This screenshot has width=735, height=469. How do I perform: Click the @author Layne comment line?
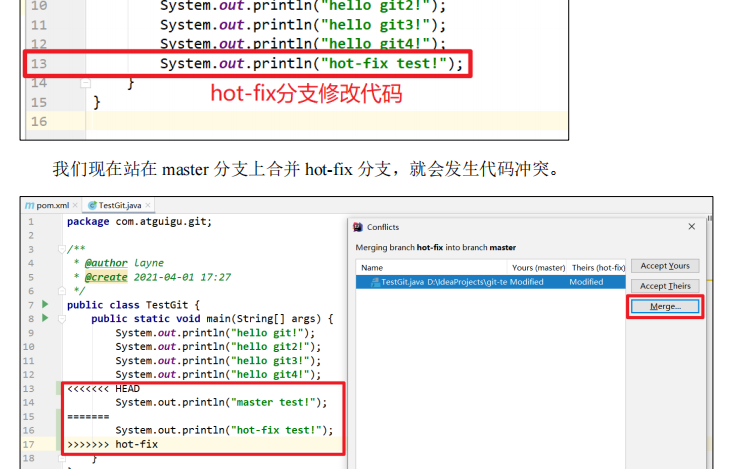pyautogui.click(x=120, y=263)
